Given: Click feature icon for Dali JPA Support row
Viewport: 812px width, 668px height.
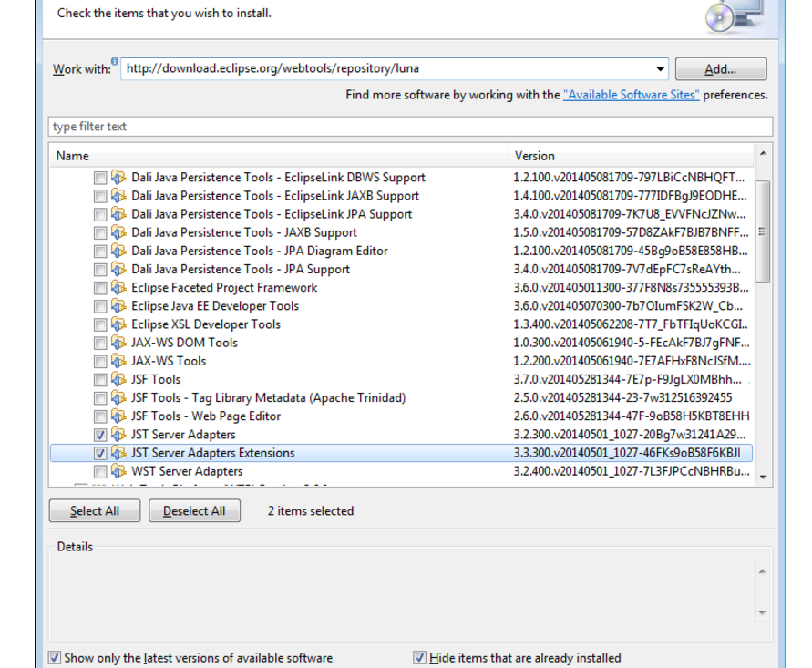Looking at the screenshot, I should [x=118, y=269].
